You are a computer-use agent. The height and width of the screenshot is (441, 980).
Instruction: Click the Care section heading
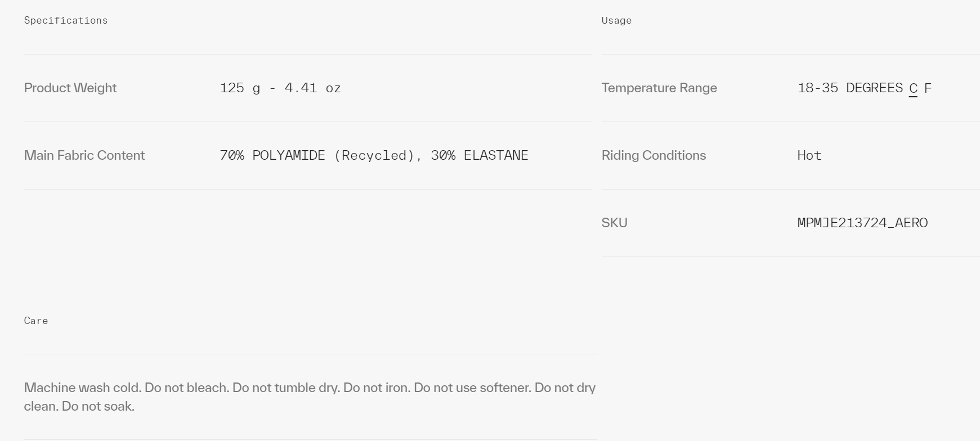coord(36,321)
